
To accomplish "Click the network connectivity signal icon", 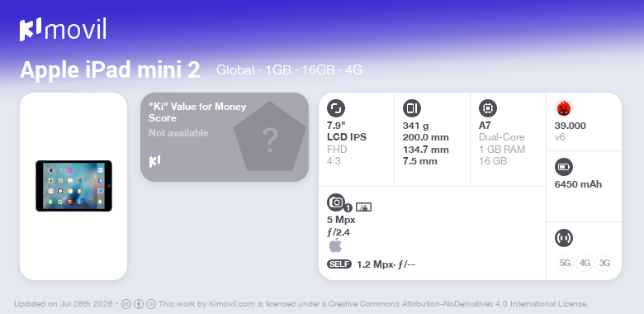I will click(x=563, y=237).
